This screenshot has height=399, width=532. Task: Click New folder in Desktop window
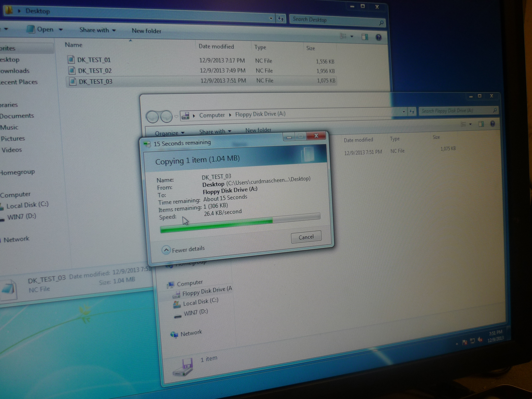(x=147, y=31)
